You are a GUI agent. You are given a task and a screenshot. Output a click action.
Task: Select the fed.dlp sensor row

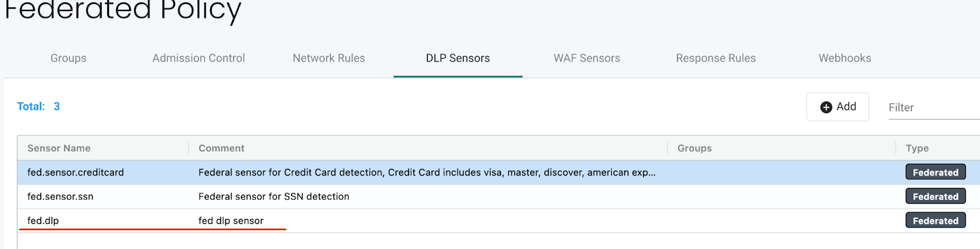[x=43, y=221]
